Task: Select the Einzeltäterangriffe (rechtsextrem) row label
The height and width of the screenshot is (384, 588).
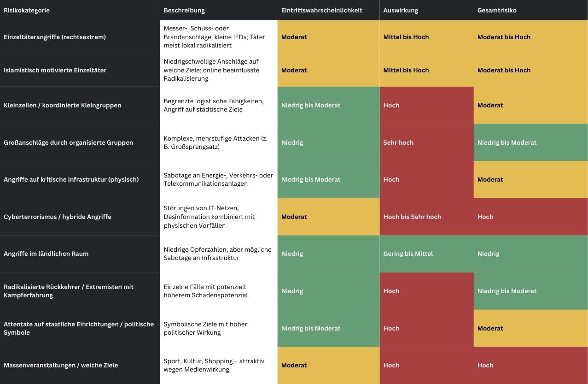Action: tap(55, 37)
